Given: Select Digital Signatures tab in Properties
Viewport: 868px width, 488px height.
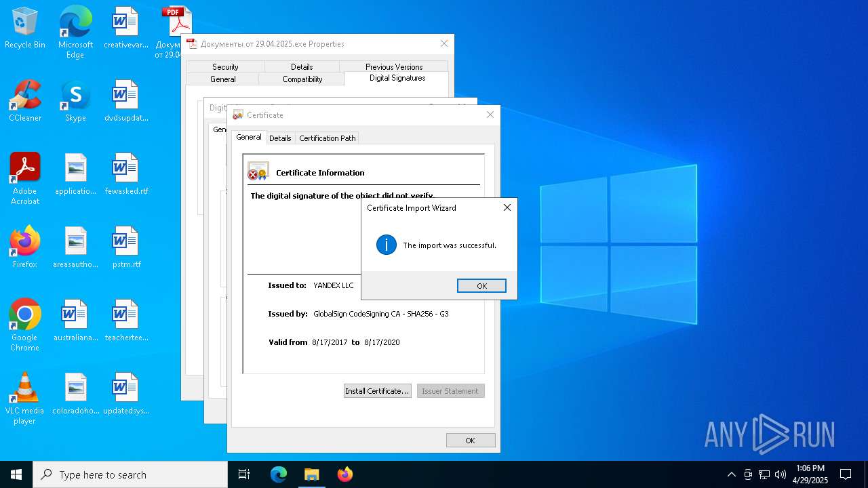Looking at the screenshot, I should tap(397, 78).
